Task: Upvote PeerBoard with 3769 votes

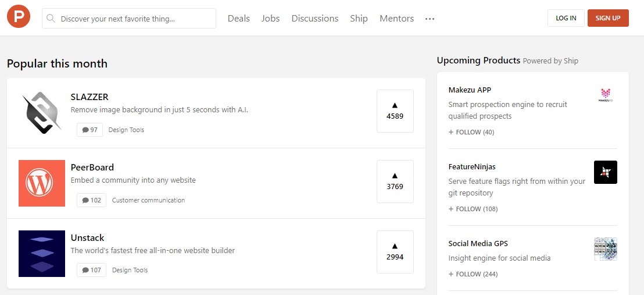Action: click(x=395, y=182)
